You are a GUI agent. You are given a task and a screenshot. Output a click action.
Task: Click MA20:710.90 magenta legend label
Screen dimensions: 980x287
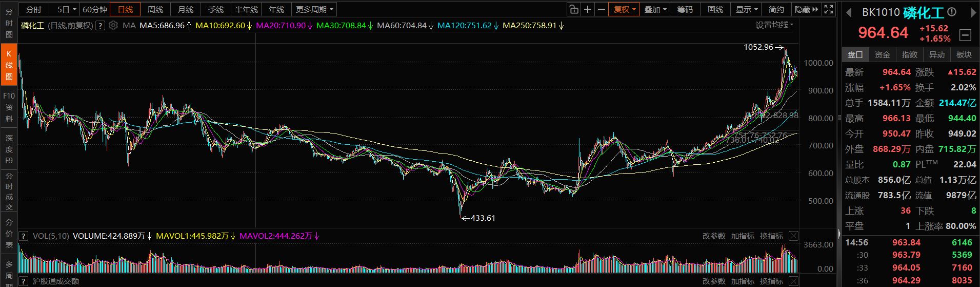point(281,25)
